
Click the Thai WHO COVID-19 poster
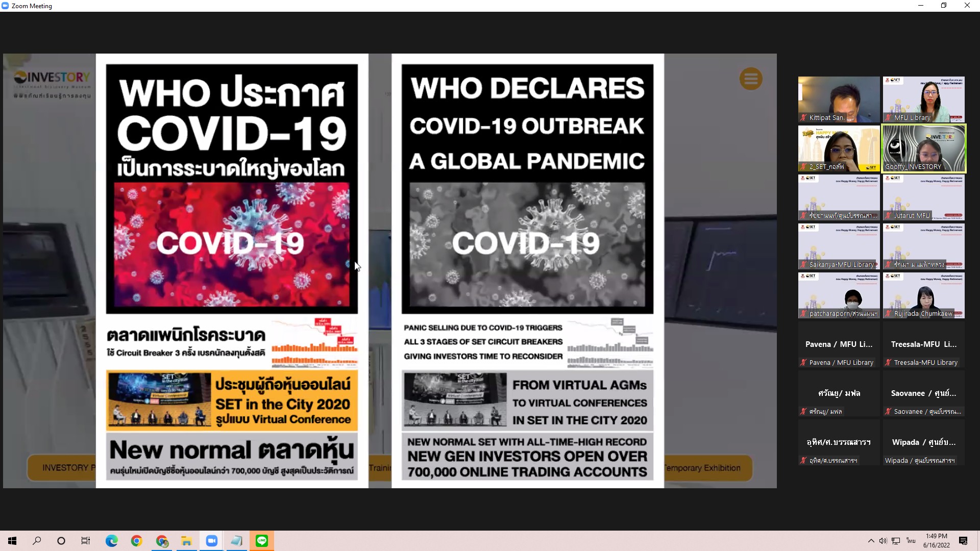click(x=232, y=189)
